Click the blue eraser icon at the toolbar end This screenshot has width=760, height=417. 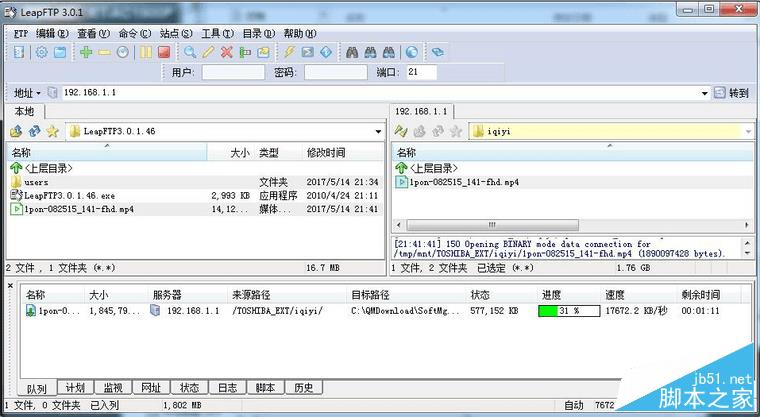(x=438, y=52)
